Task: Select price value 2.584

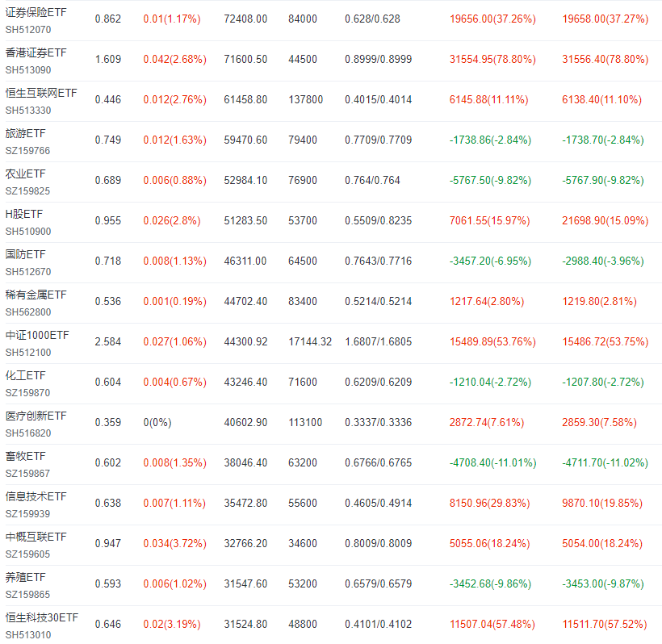Action: [x=108, y=342]
